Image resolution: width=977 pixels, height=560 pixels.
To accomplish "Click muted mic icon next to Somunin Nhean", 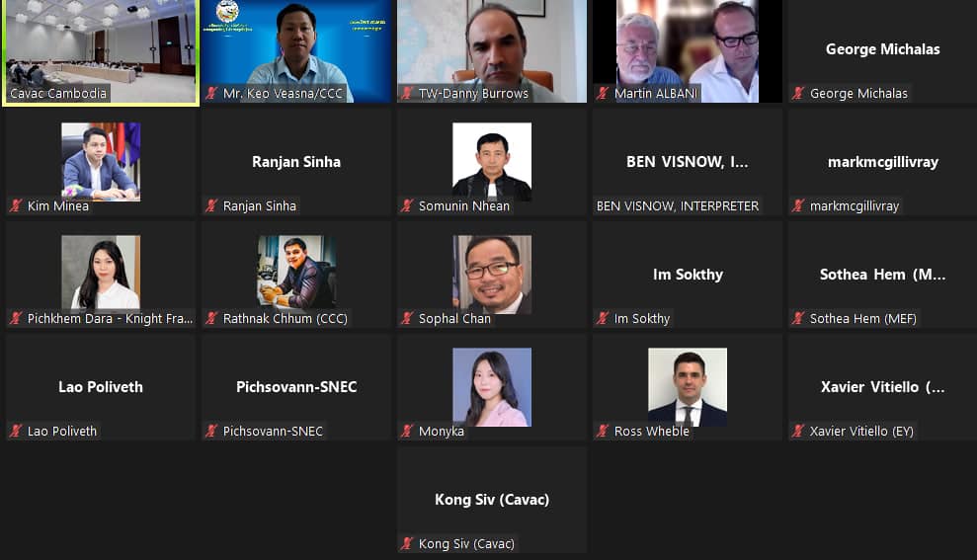I will click(x=407, y=205).
